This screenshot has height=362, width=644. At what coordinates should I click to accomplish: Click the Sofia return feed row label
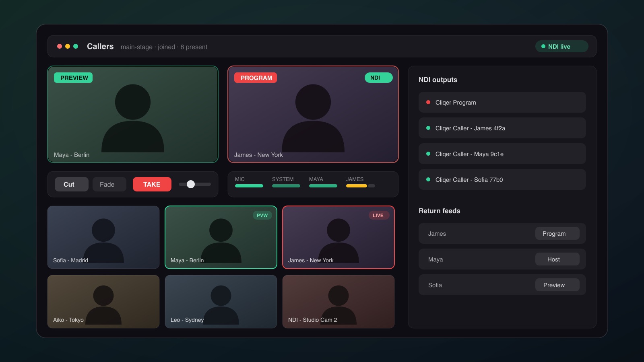point(435,285)
